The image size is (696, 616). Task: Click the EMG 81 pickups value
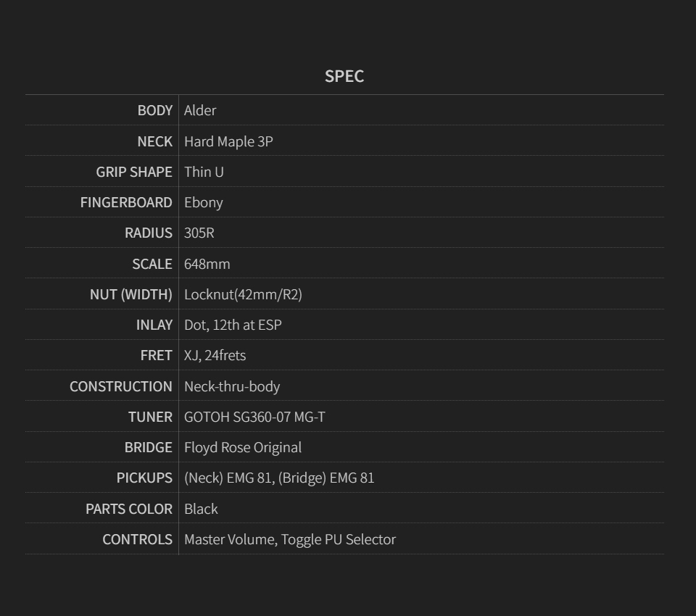(279, 478)
